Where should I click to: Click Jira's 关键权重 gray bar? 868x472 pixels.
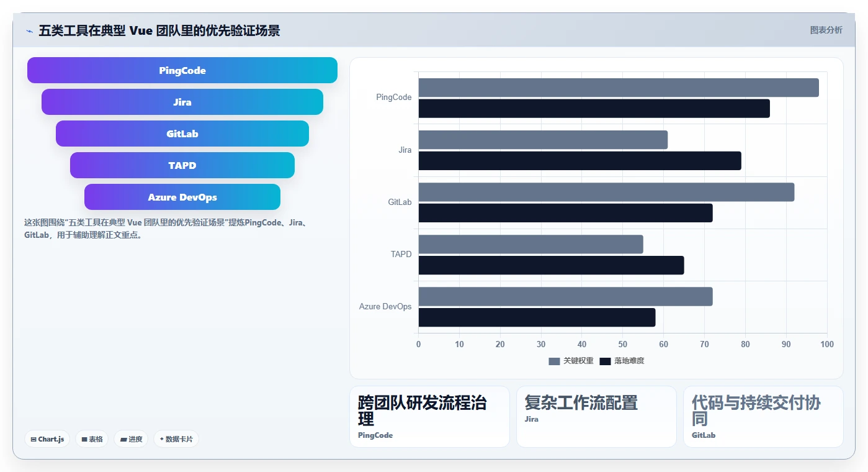tap(543, 140)
